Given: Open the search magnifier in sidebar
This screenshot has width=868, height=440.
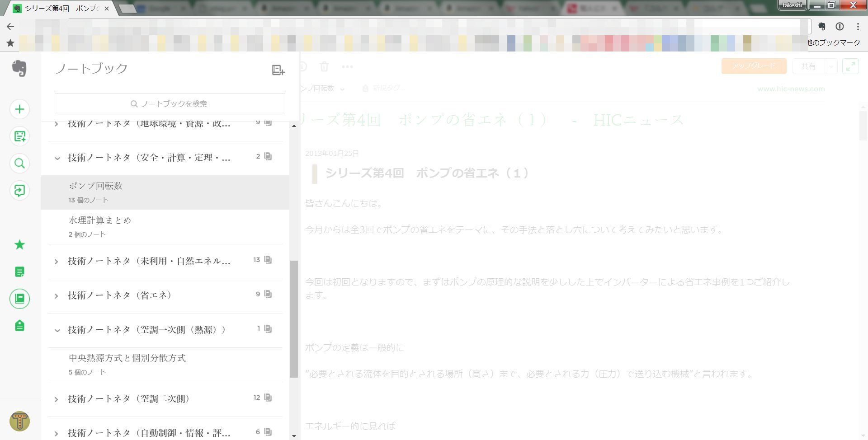Looking at the screenshot, I should coord(19,164).
